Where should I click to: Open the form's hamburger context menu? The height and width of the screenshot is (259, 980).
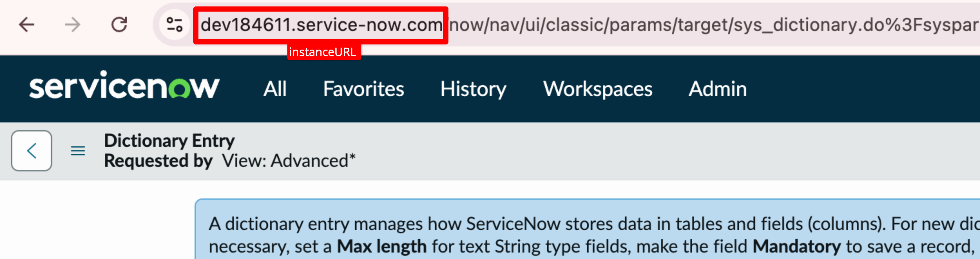pyautogui.click(x=78, y=151)
